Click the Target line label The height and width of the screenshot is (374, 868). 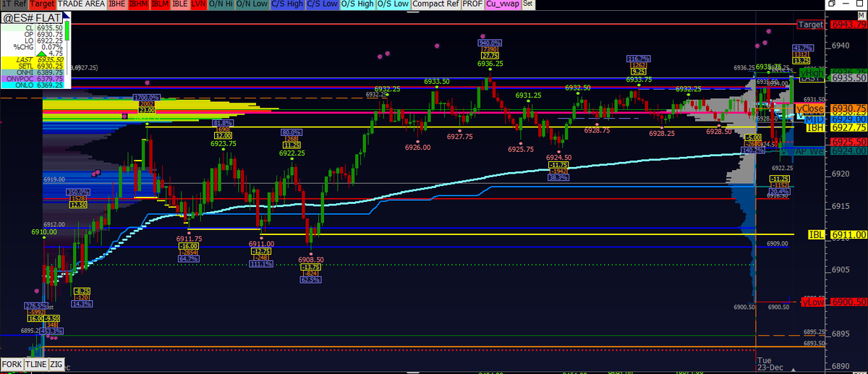[812, 25]
